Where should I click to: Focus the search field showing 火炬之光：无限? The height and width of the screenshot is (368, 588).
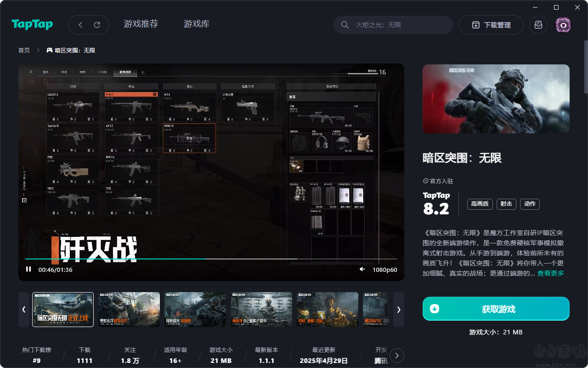393,25
